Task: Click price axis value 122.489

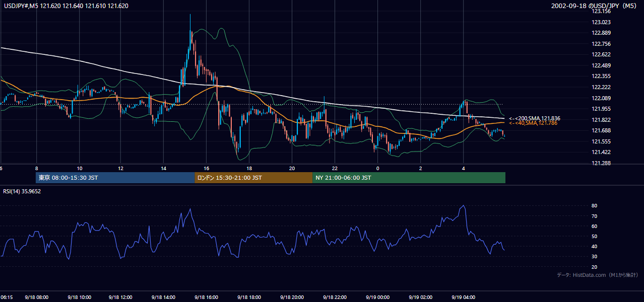Action: coord(601,65)
